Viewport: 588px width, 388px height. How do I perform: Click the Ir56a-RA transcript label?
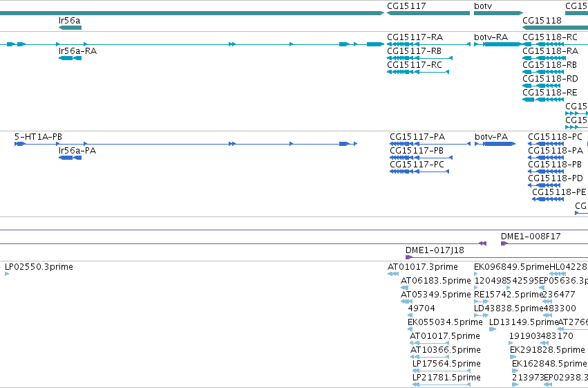(77, 50)
